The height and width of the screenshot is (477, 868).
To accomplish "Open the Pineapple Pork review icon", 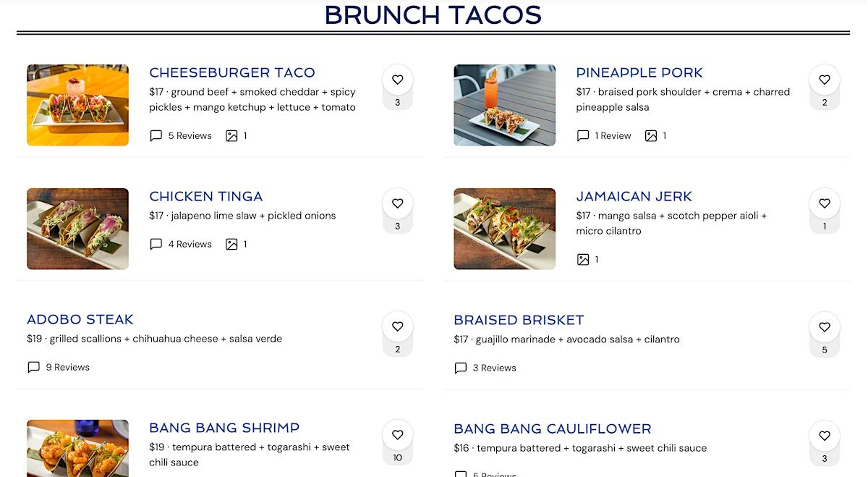I will point(582,136).
